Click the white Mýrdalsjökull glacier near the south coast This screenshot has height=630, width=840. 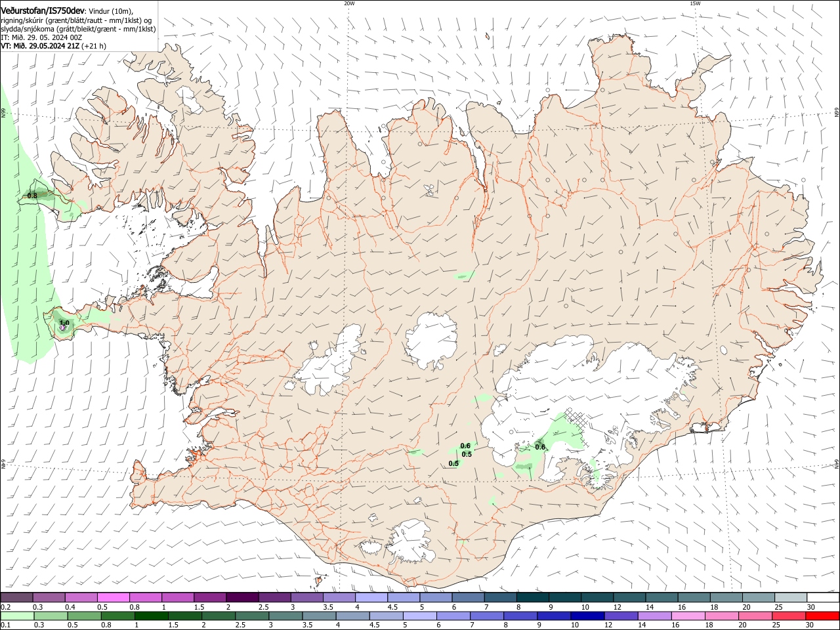(410, 541)
